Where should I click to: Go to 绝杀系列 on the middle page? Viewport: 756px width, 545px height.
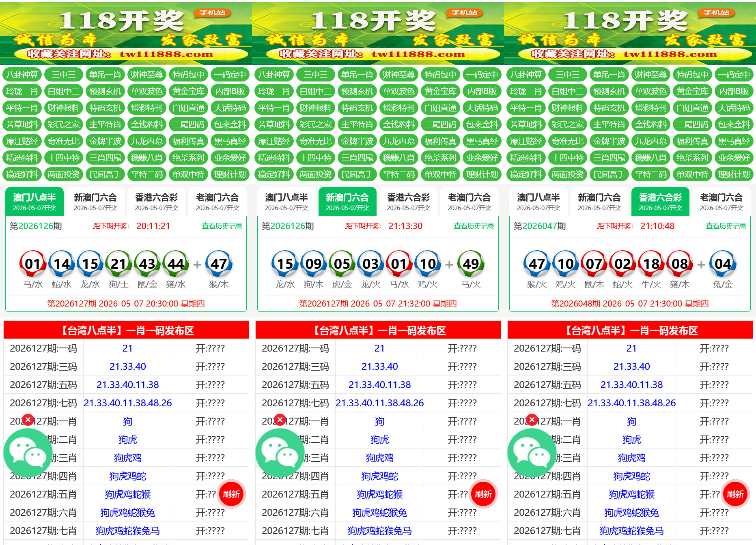click(x=440, y=158)
